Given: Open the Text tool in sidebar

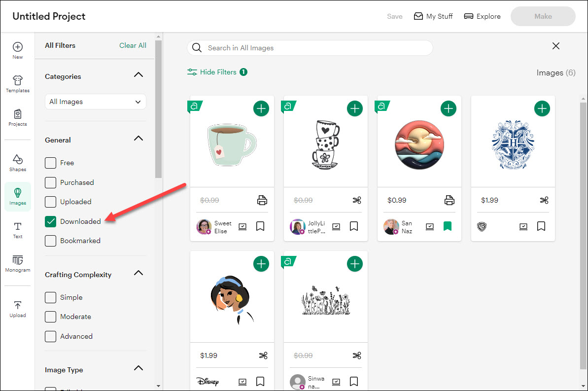Looking at the screenshot, I should tap(18, 230).
